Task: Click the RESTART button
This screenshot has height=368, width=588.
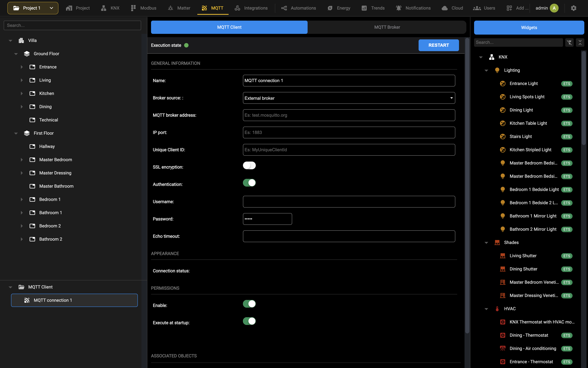Action: click(439, 45)
